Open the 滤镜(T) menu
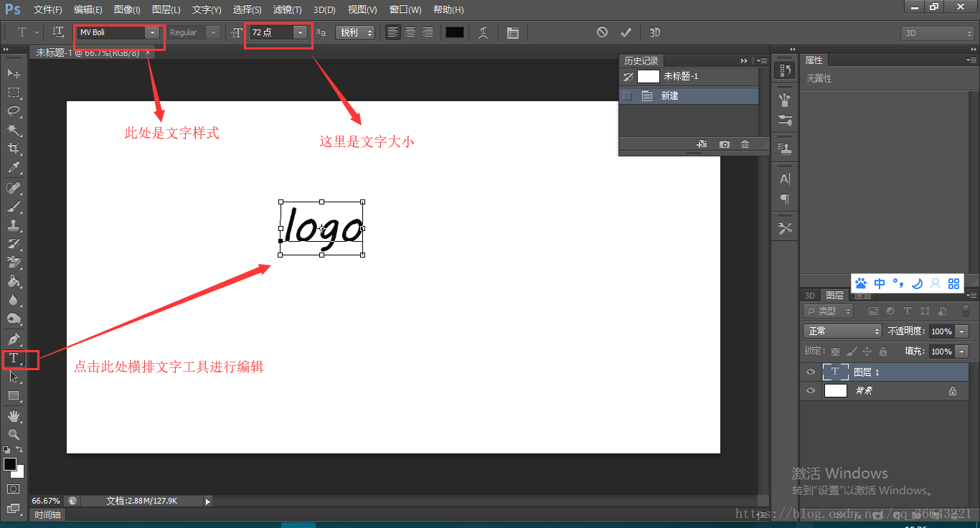Screen dimensions: 980x528 click(287, 10)
